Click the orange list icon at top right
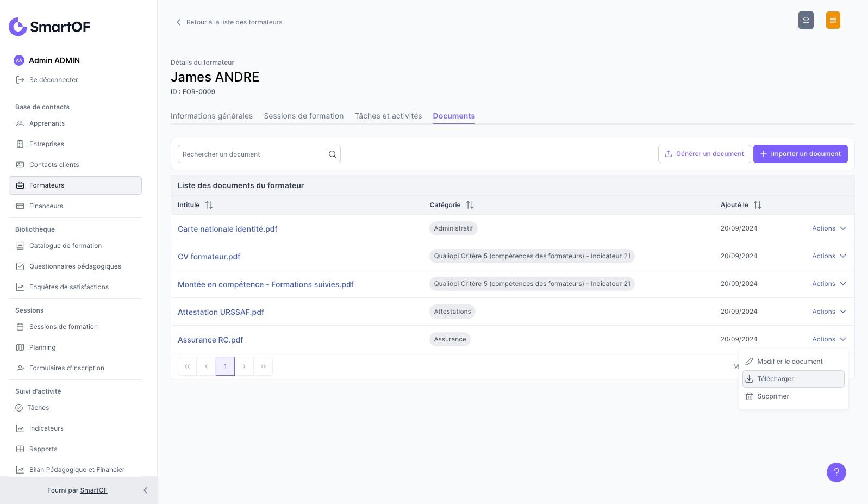The image size is (868, 504). coord(833,20)
